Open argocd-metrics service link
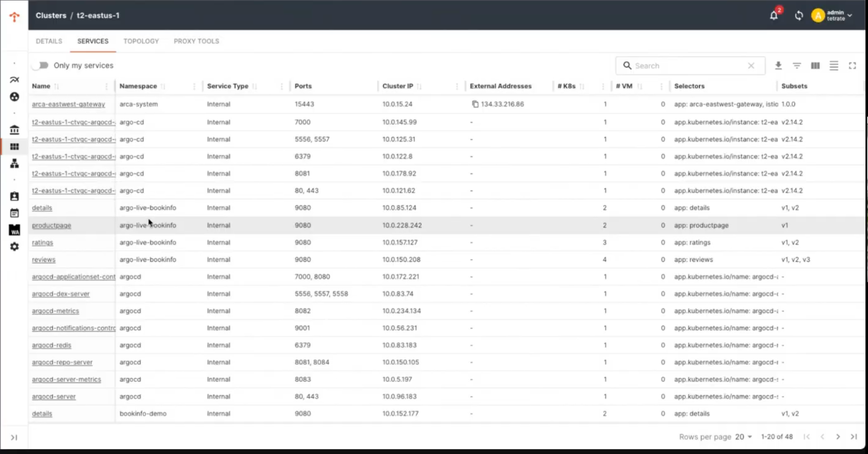Viewport: 868px width, 454px height. pos(55,311)
